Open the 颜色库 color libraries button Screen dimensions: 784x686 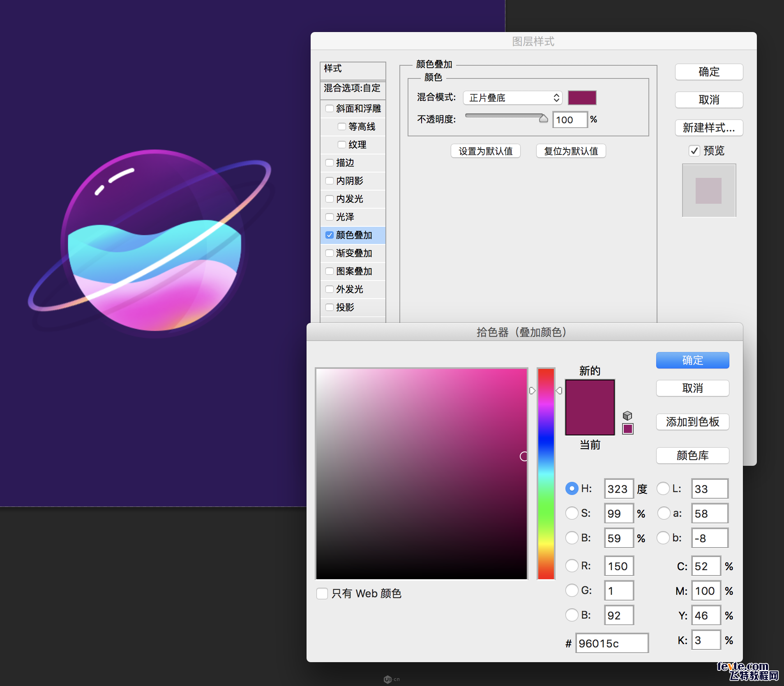coord(693,456)
